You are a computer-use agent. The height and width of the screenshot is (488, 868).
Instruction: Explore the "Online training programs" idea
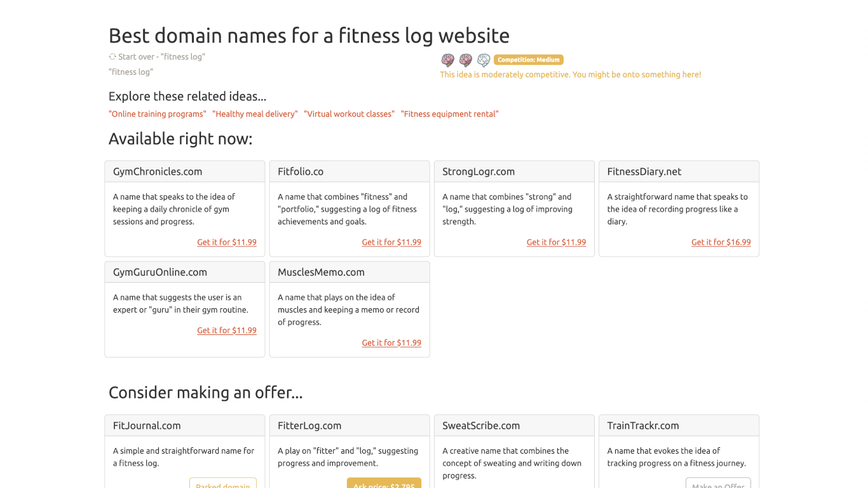158,114
